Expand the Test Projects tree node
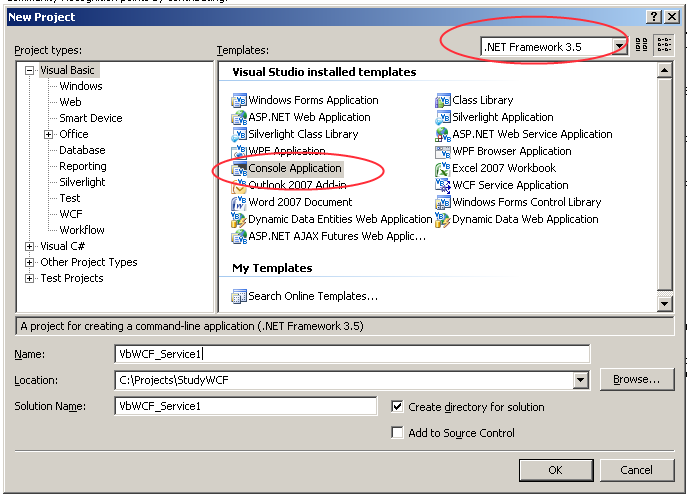 point(29,278)
